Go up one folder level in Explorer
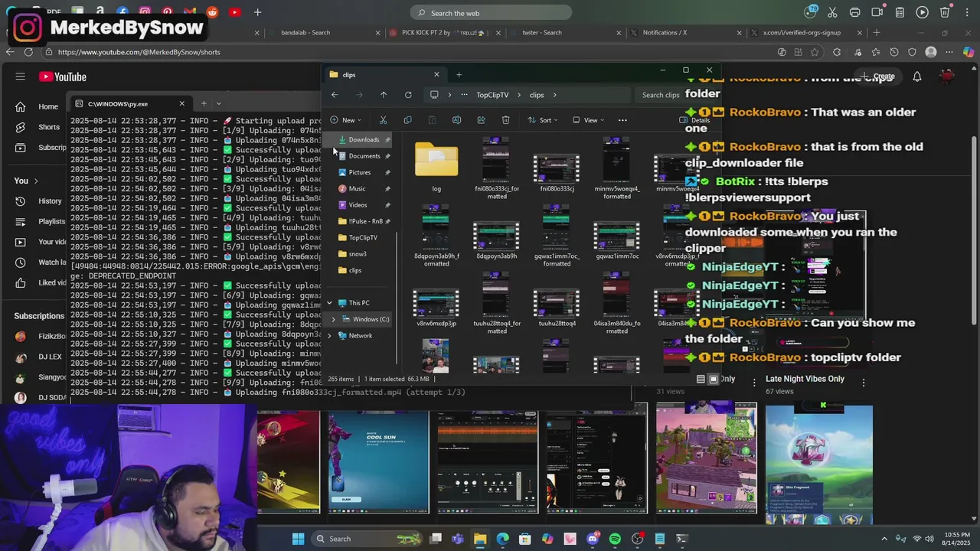This screenshot has height=551, width=980. (x=384, y=95)
